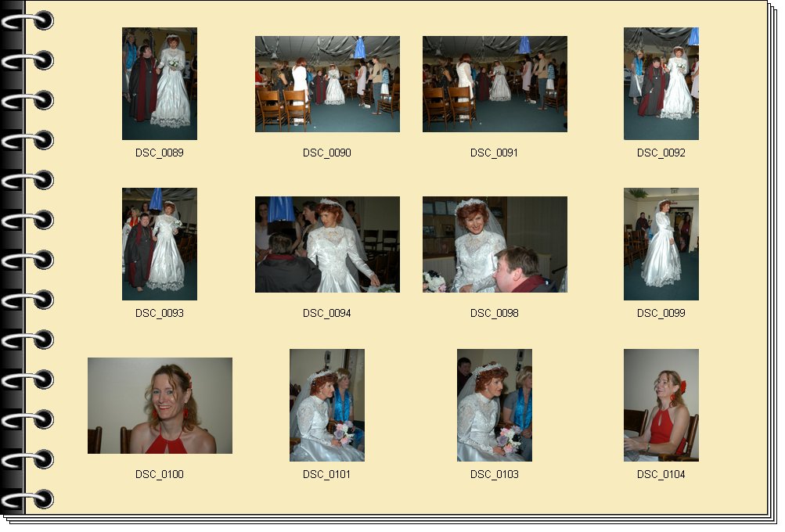Open the DSC_0099 photo thumbnail
Image resolution: width=785 pixels, height=532 pixels.
tap(661, 244)
